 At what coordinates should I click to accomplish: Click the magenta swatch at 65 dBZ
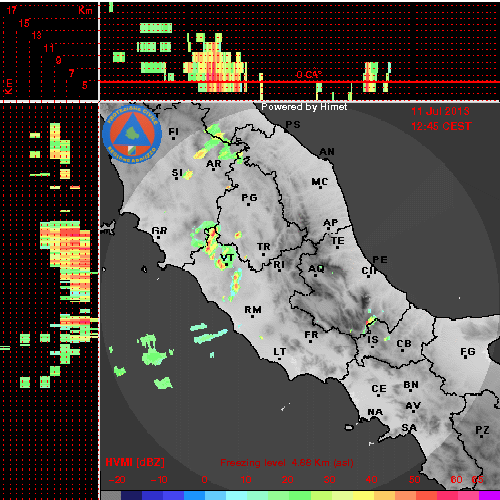(489, 496)
